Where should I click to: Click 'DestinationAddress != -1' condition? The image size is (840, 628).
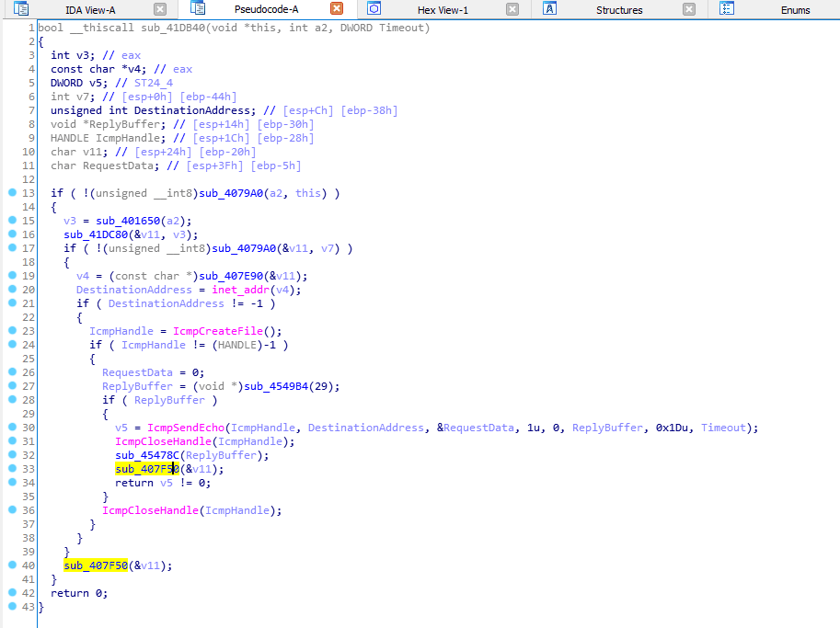click(186, 303)
